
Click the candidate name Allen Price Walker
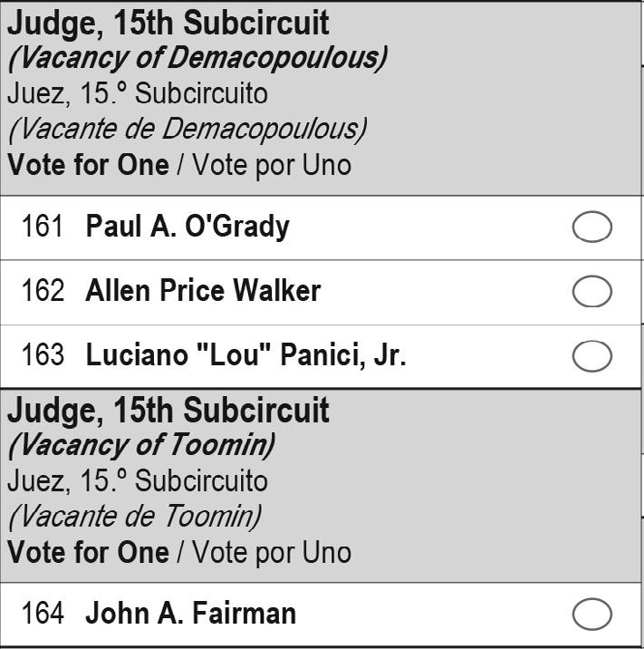(x=203, y=291)
